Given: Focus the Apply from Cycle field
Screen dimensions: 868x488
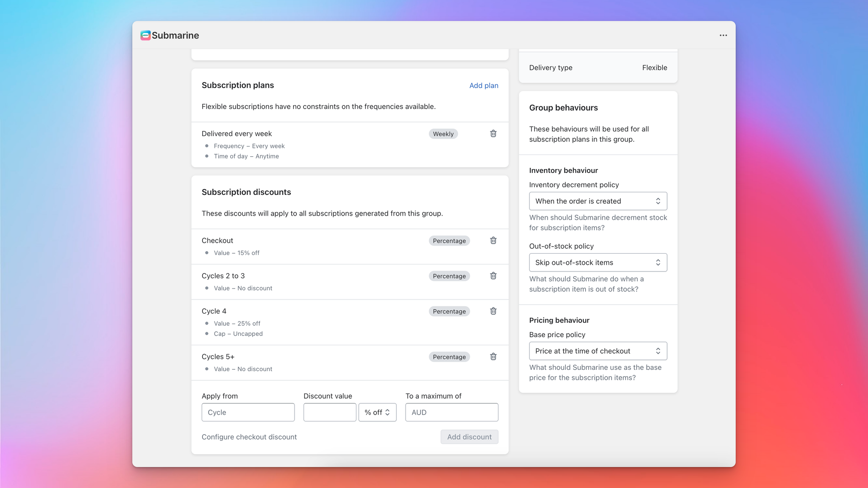Looking at the screenshot, I should tap(248, 413).
